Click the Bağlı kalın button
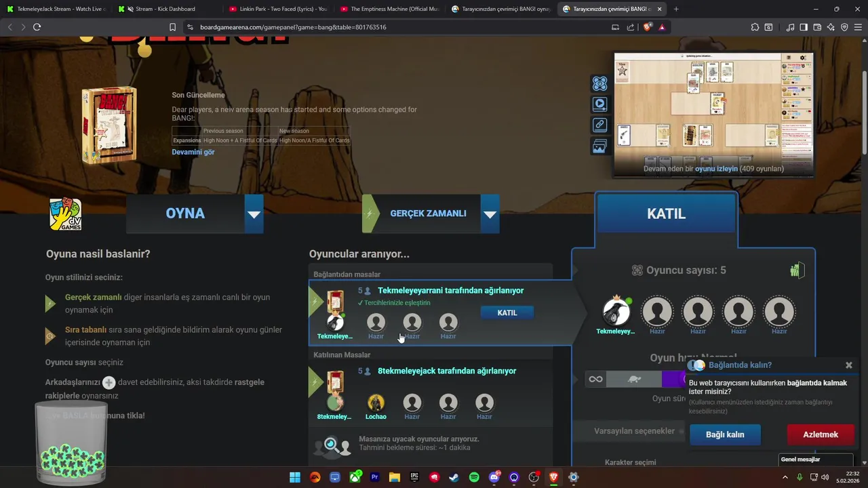This screenshot has width=868, height=488. tap(725, 434)
